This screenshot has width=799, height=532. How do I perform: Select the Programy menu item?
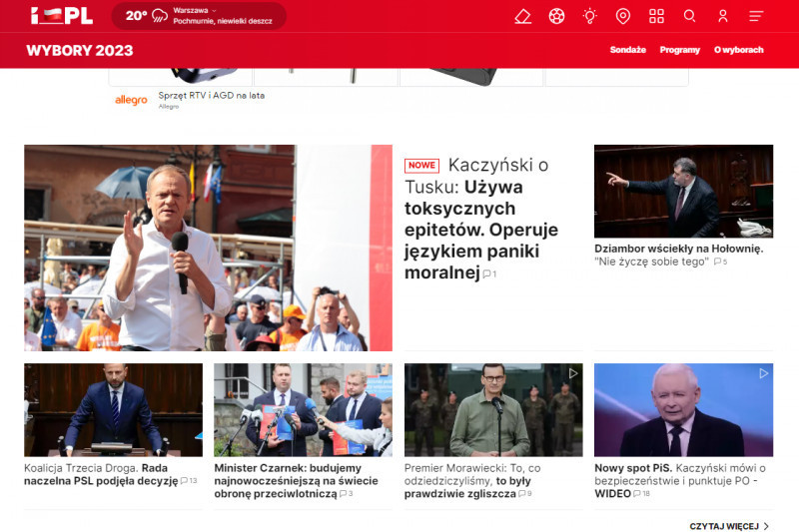click(679, 50)
